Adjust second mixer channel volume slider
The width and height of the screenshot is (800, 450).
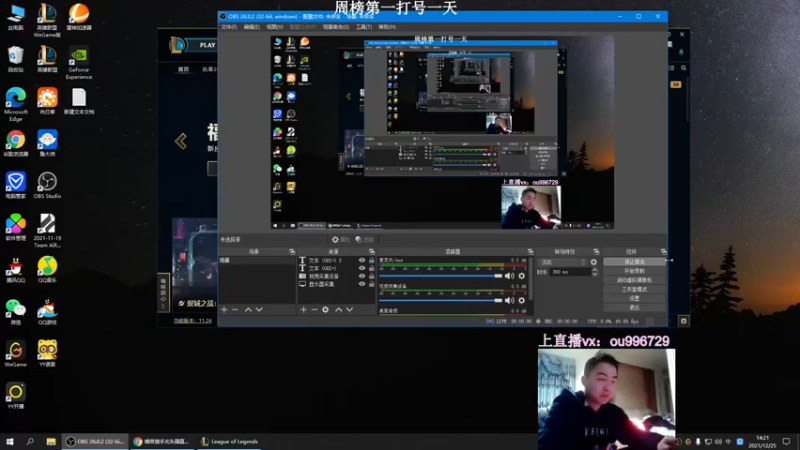tap(441, 301)
